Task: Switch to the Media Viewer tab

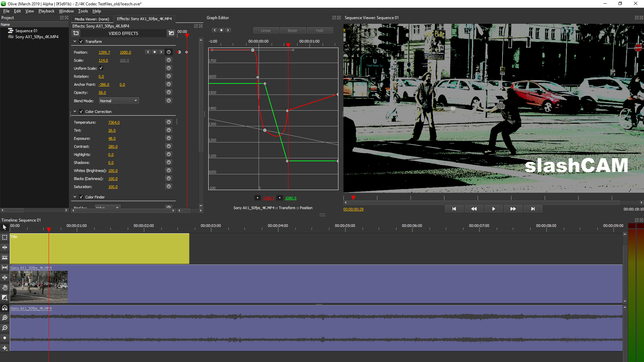Action: point(92,19)
